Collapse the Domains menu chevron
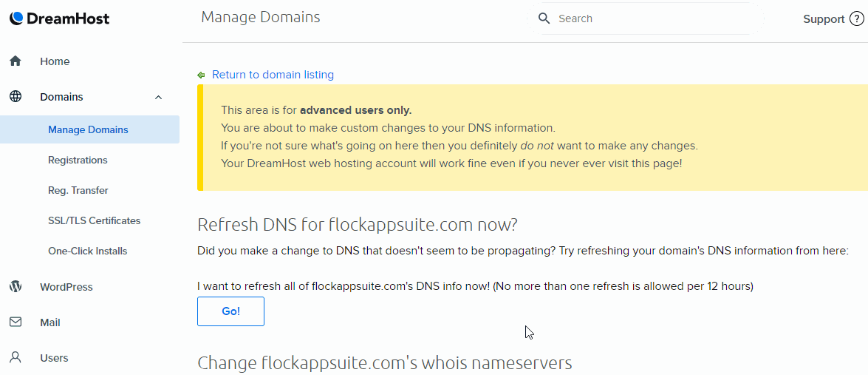 (158, 97)
